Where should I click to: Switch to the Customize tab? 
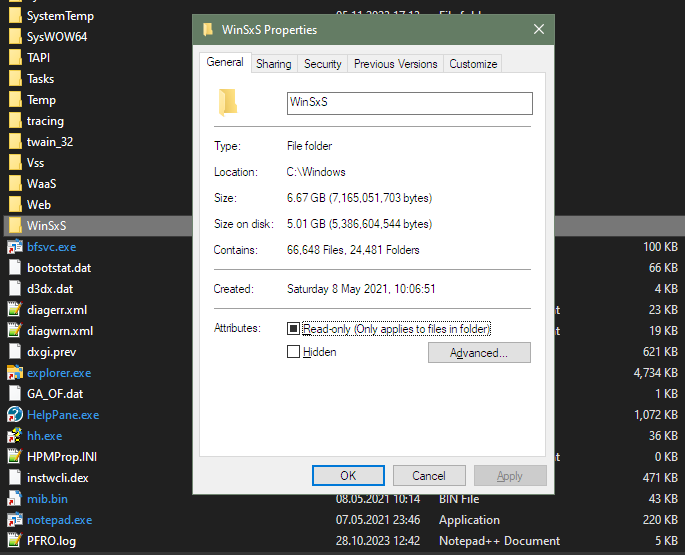click(473, 64)
